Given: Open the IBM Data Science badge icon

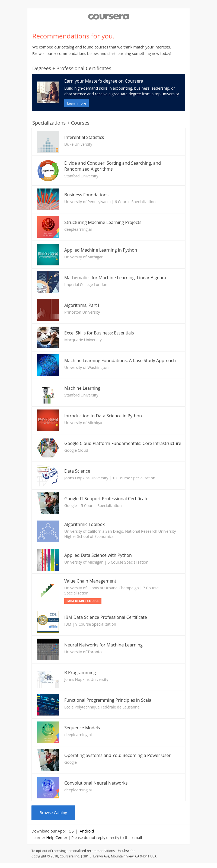Looking at the screenshot, I should (48, 622).
